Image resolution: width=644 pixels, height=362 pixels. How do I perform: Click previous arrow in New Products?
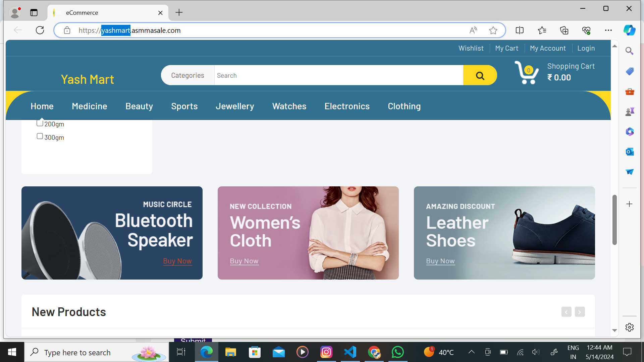pos(566,312)
